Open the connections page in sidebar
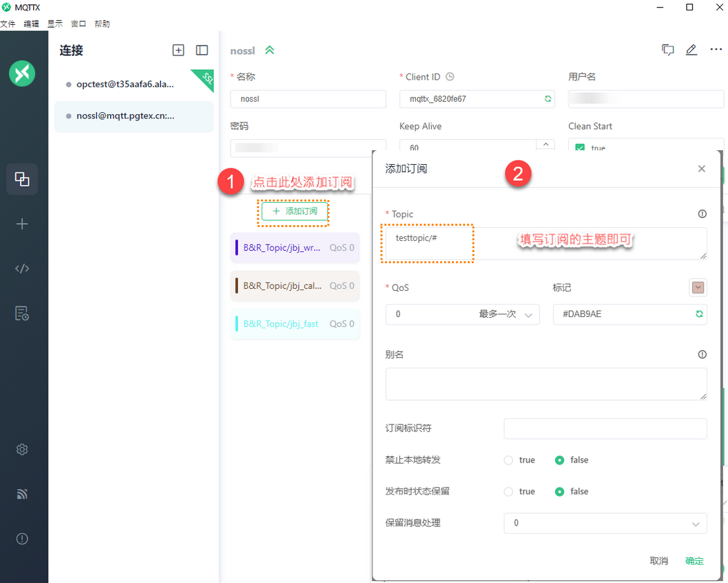Screen dimensions: 728x583 [22, 179]
